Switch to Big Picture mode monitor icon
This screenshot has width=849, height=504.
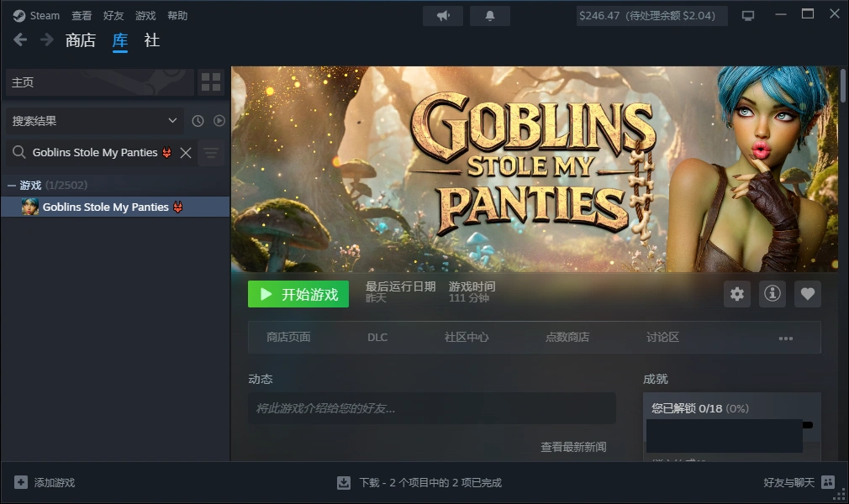click(748, 16)
